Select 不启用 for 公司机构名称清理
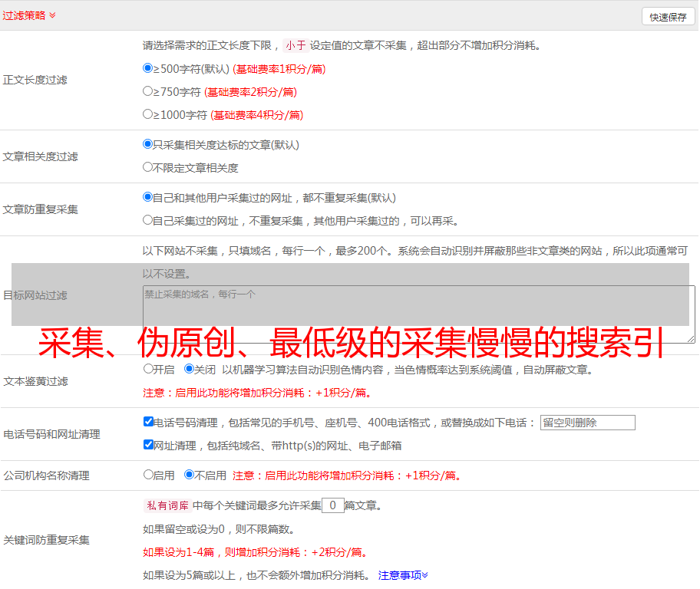 pyautogui.click(x=189, y=475)
